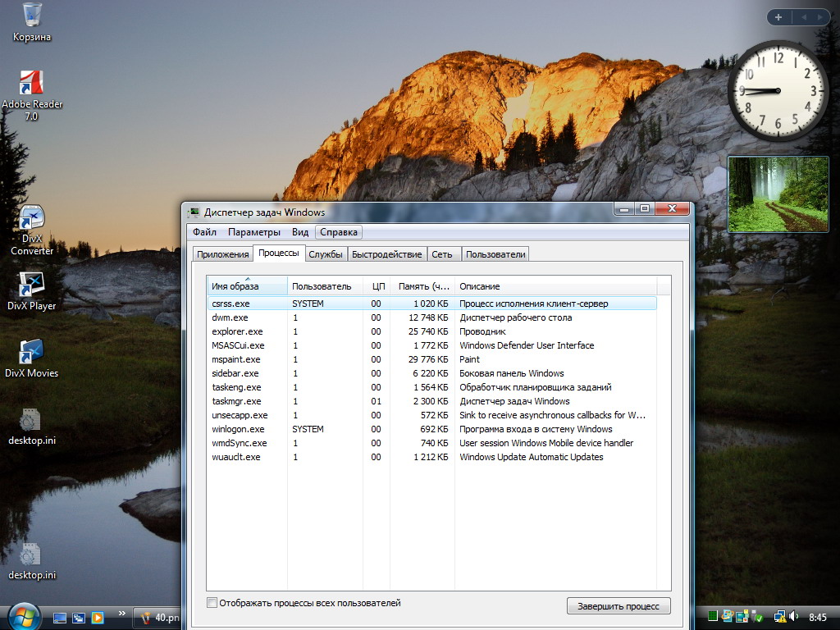840x630 pixels.
Task: Select the winlogon.exe process row
Action: 431,428
